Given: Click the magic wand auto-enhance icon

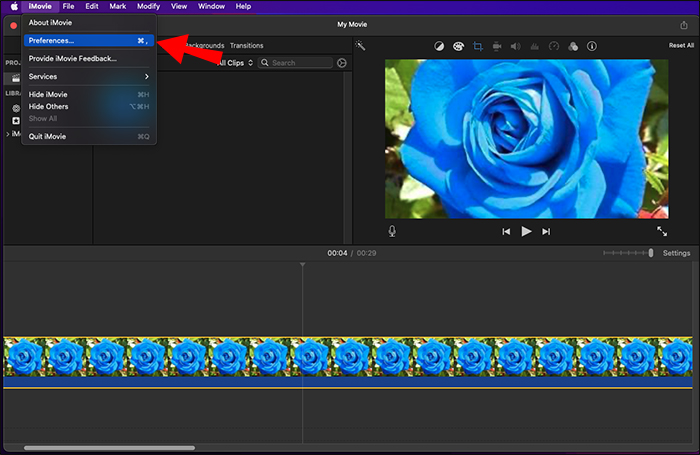Looking at the screenshot, I should pyautogui.click(x=360, y=46).
